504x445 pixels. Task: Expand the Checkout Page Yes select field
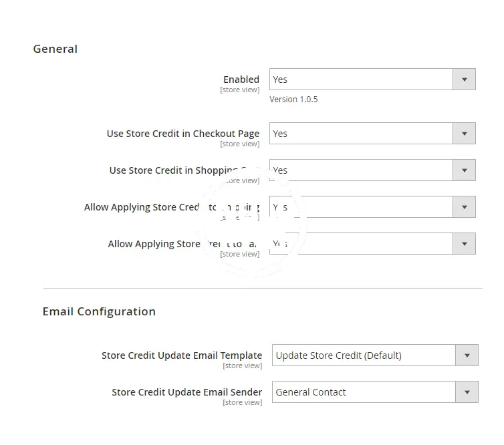[x=361, y=134]
